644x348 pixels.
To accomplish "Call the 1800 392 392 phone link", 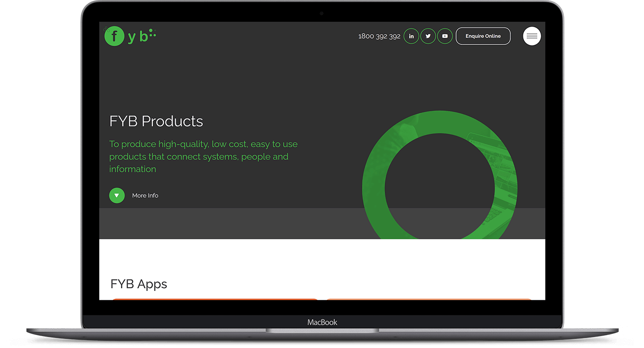I will 379,36.
